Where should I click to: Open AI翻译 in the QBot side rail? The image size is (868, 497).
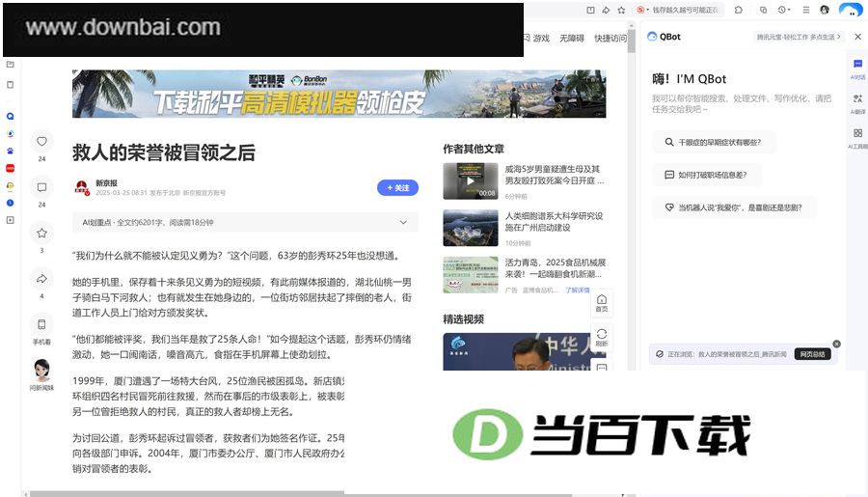coord(858,103)
